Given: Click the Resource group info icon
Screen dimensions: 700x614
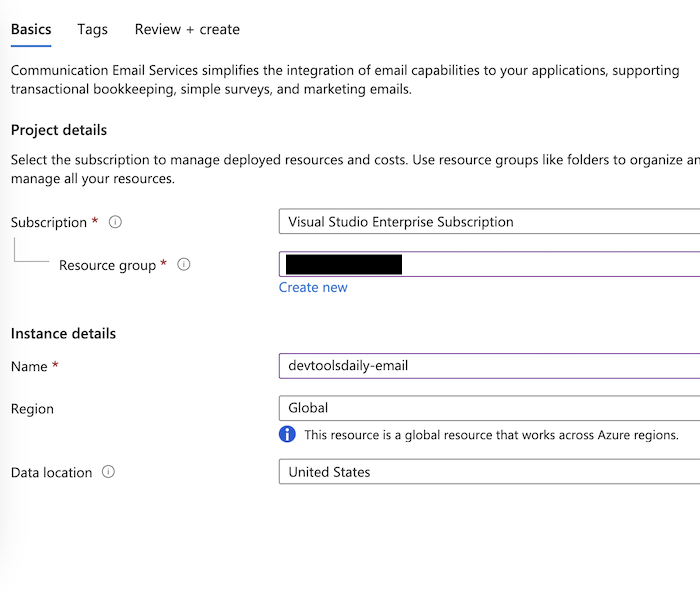Looking at the screenshot, I should pos(183,265).
